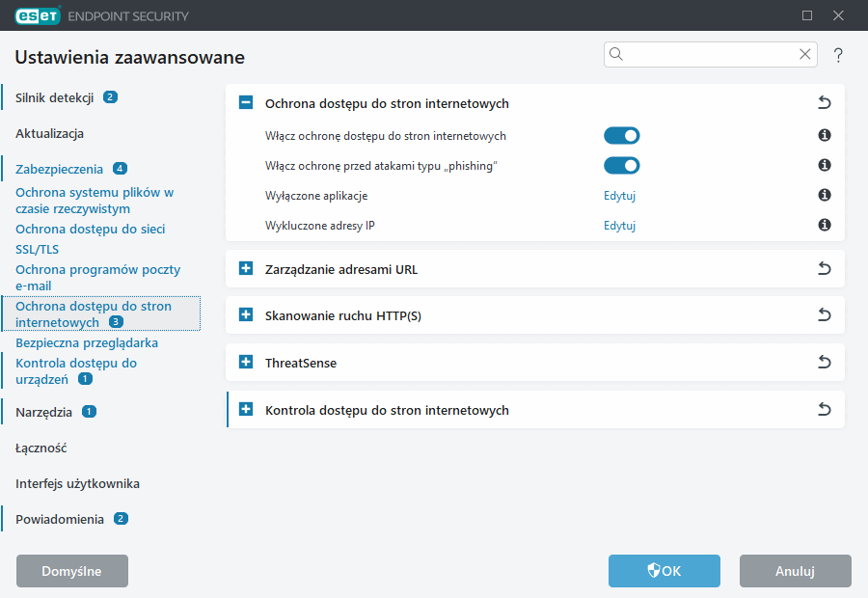Clear the search field with the X icon
The height and width of the screenshot is (598, 868).
pos(804,55)
